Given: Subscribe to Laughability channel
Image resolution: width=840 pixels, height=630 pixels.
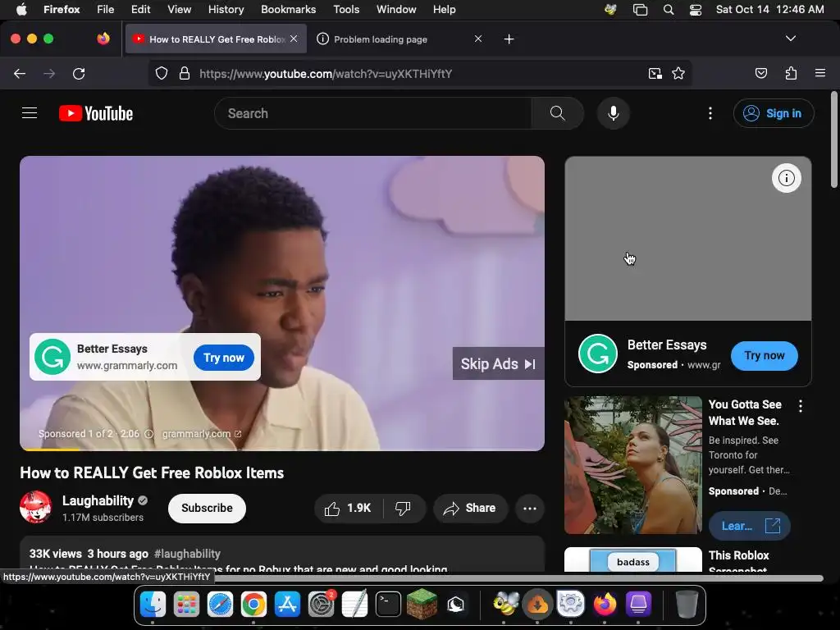Looking at the screenshot, I should tap(207, 508).
